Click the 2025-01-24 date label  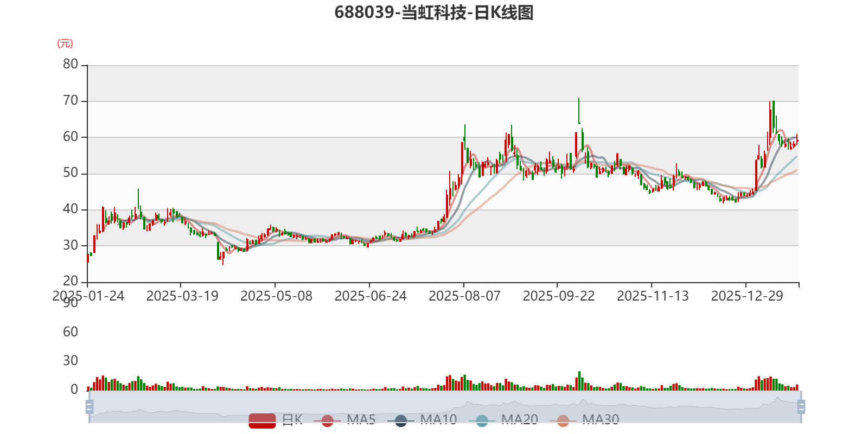point(88,296)
